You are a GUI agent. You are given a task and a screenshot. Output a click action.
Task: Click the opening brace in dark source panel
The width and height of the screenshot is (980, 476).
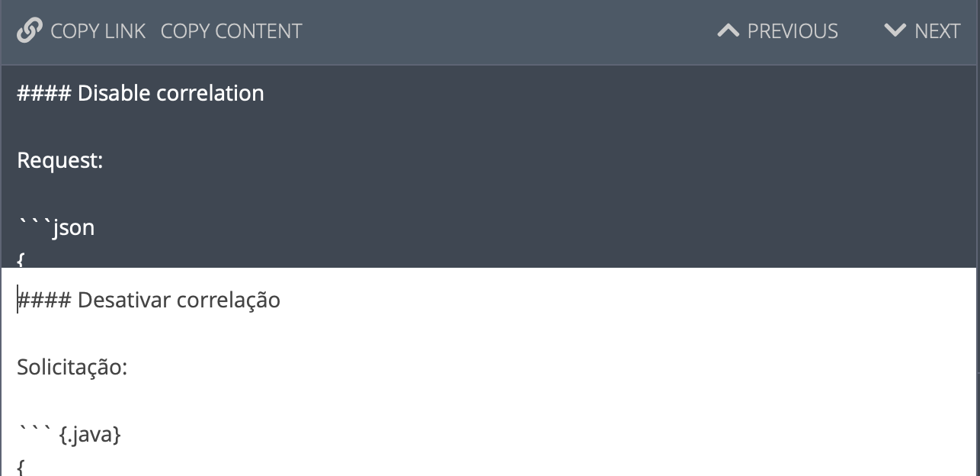point(21,261)
